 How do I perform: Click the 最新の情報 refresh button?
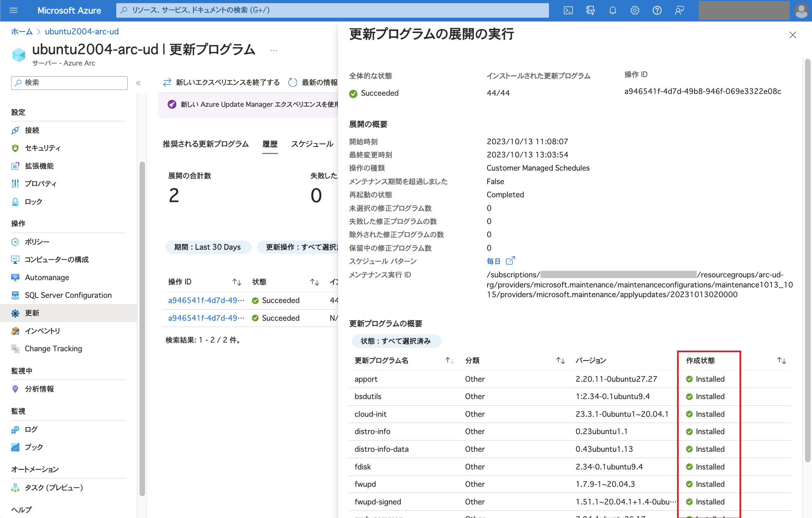point(313,83)
